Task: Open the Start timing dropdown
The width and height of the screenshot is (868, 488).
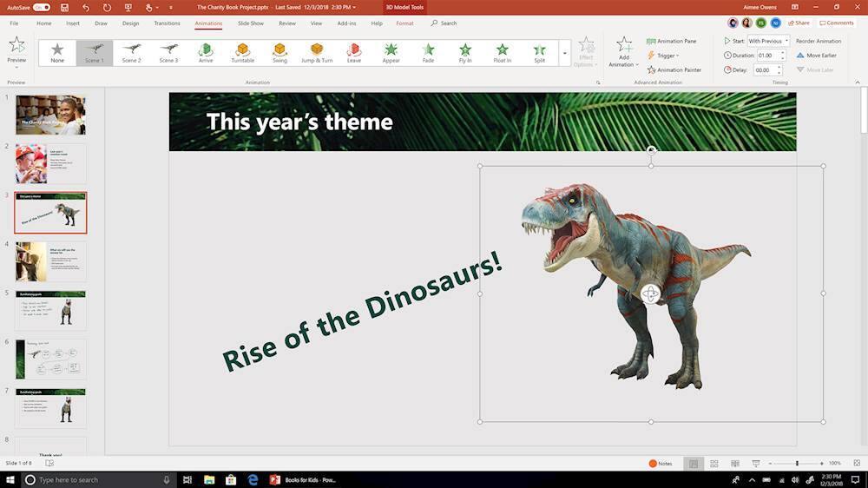Action: click(768, 41)
